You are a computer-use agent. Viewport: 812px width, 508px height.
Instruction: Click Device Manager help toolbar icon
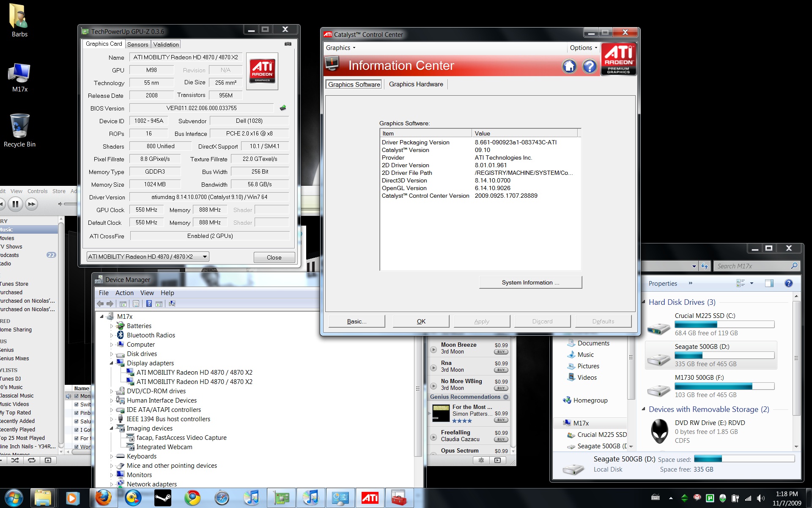(x=149, y=304)
